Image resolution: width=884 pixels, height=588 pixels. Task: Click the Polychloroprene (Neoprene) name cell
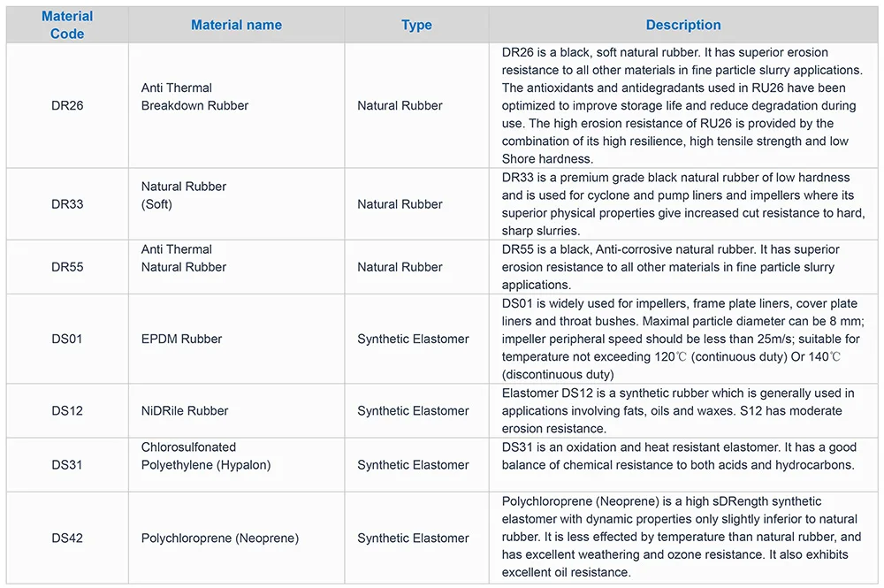click(220, 538)
